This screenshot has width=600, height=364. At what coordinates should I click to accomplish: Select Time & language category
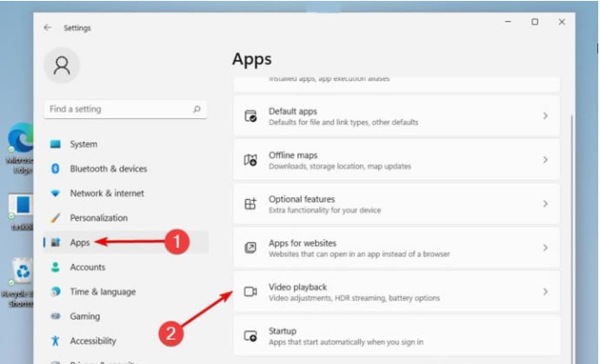coord(102,292)
